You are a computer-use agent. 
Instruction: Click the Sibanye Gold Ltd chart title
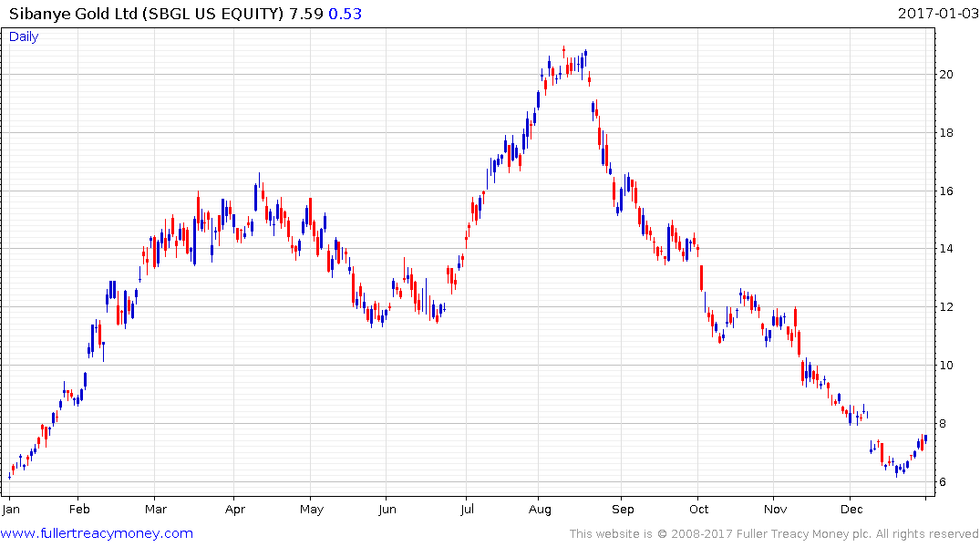click(x=146, y=14)
